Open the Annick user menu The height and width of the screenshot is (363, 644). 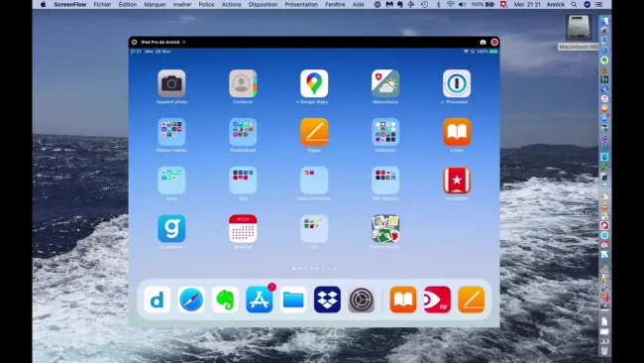point(555,5)
